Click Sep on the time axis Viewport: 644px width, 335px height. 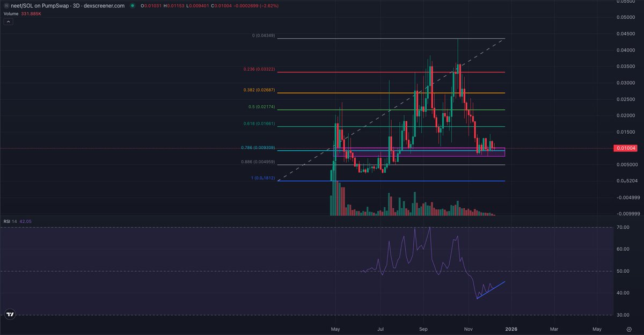423,329
